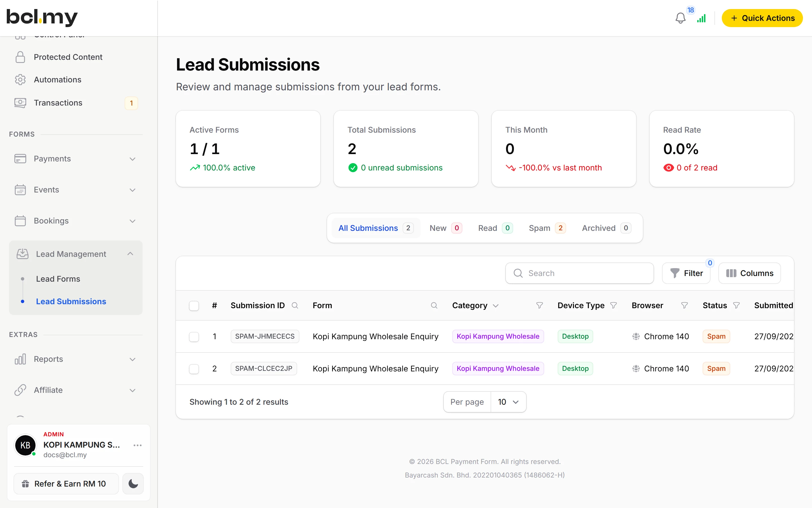Click the This Month stat card
Screen dimensions: 812x508
[x=564, y=149]
